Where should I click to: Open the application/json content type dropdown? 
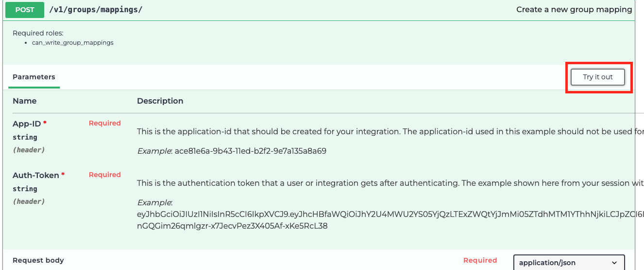(x=569, y=263)
